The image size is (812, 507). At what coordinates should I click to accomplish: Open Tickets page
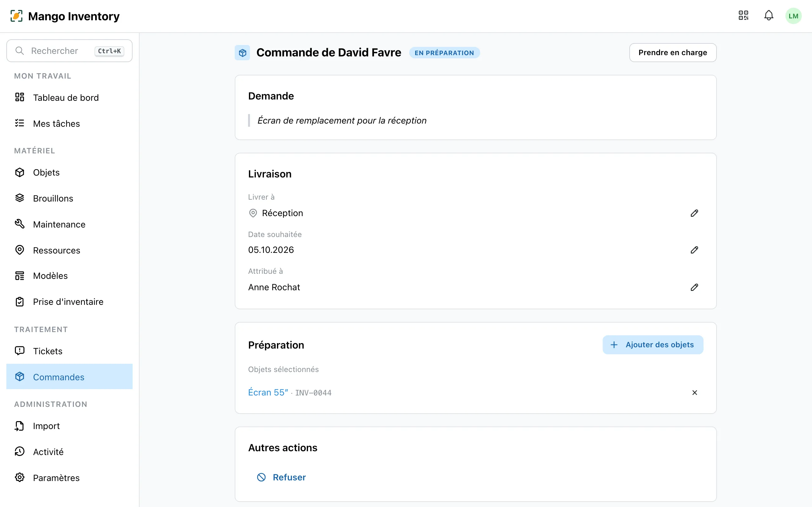pyautogui.click(x=69, y=351)
